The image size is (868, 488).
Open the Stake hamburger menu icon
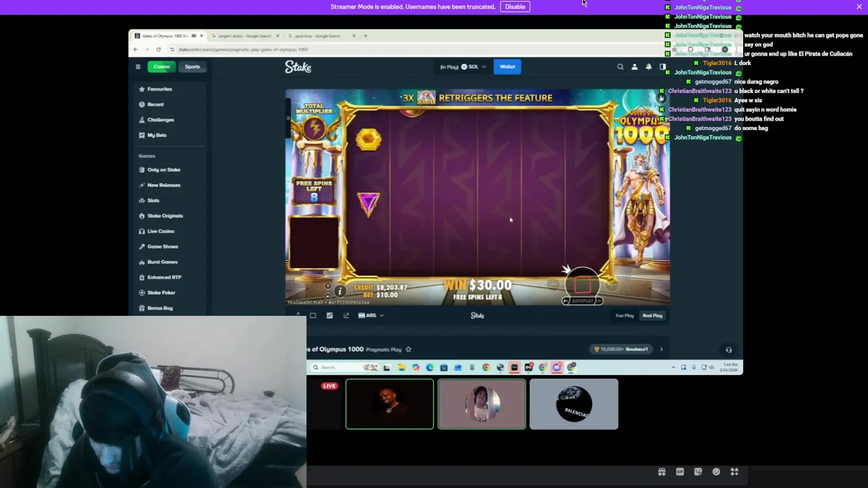[x=138, y=66]
